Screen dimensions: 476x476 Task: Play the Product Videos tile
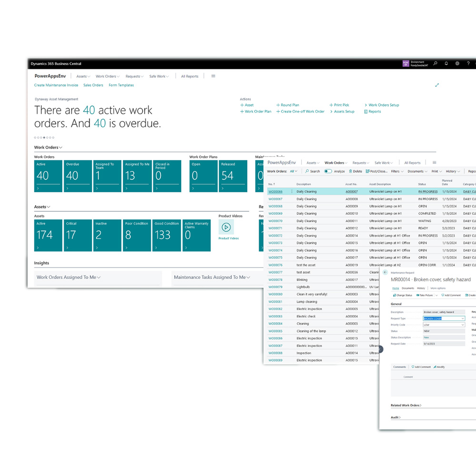click(x=226, y=227)
